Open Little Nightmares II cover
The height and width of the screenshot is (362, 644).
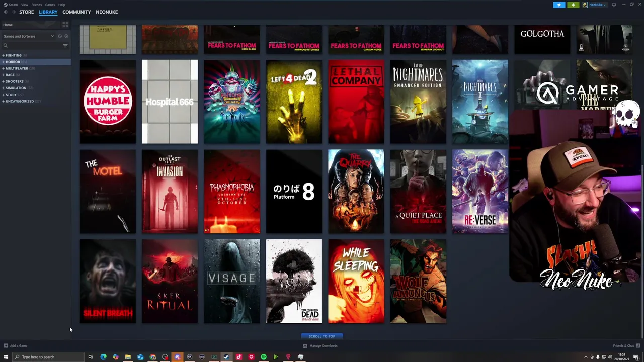pyautogui.click(x=480, y=102)
